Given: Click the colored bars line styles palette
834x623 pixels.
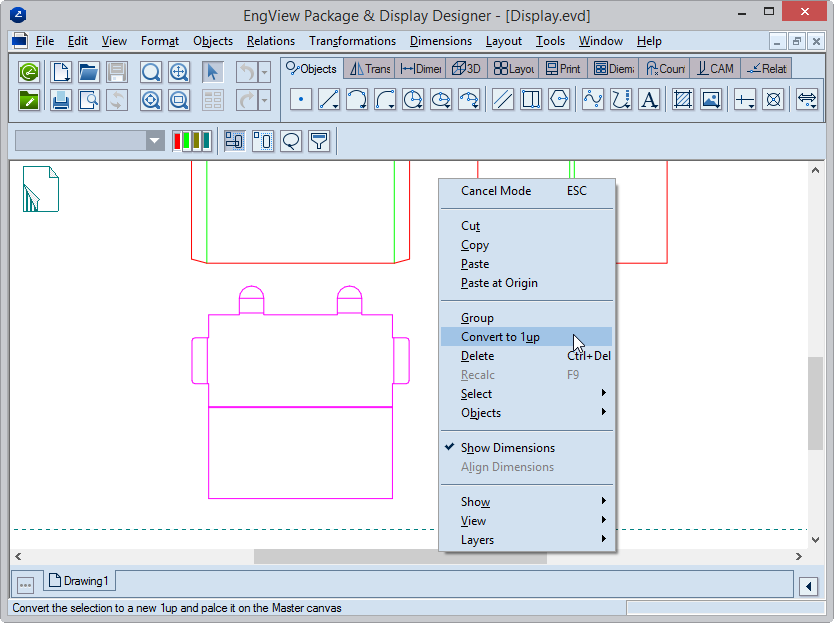Looking at the screenshot, I should pyautogui.click(x=191, y=141).
